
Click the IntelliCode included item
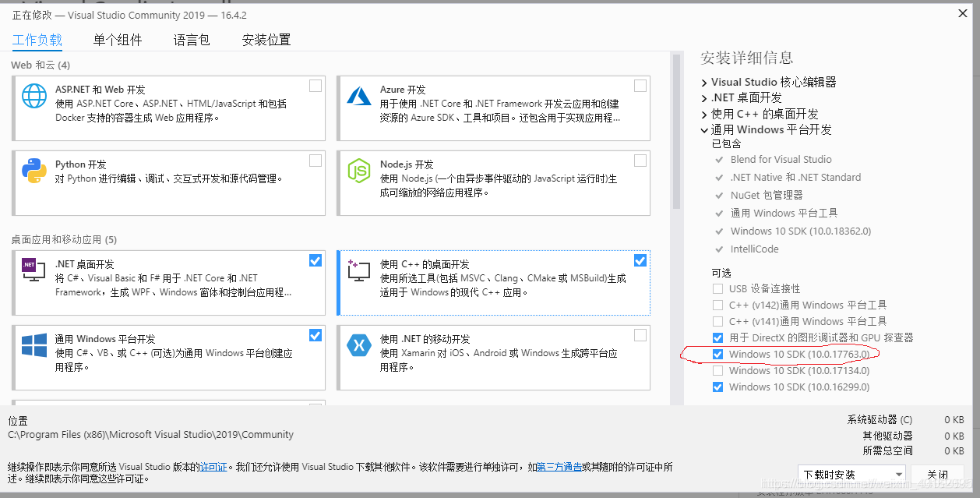(x=754, y=249)
